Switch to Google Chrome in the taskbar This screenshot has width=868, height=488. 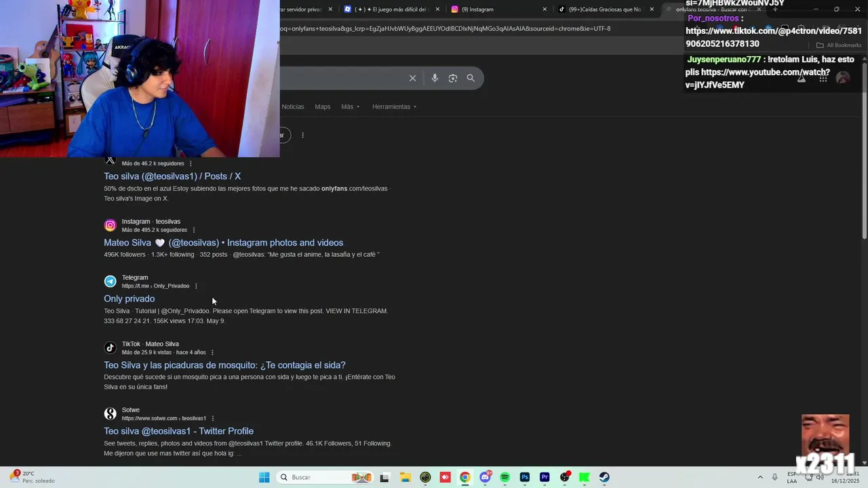point(465,477)
